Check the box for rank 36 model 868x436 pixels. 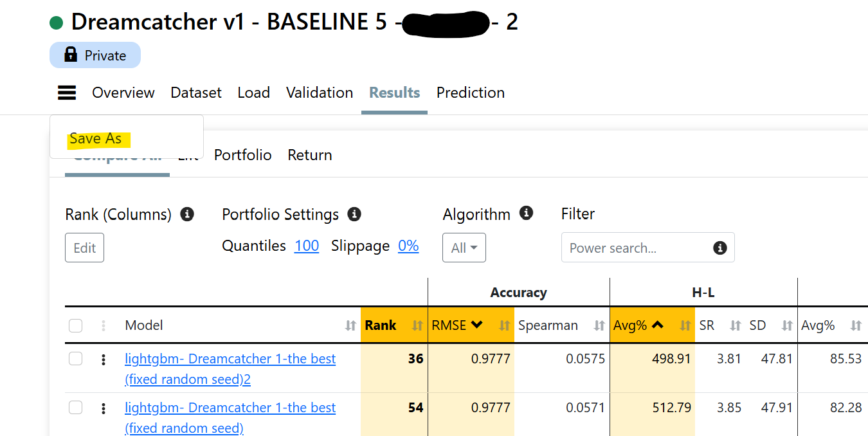click(x=76, y=359)
